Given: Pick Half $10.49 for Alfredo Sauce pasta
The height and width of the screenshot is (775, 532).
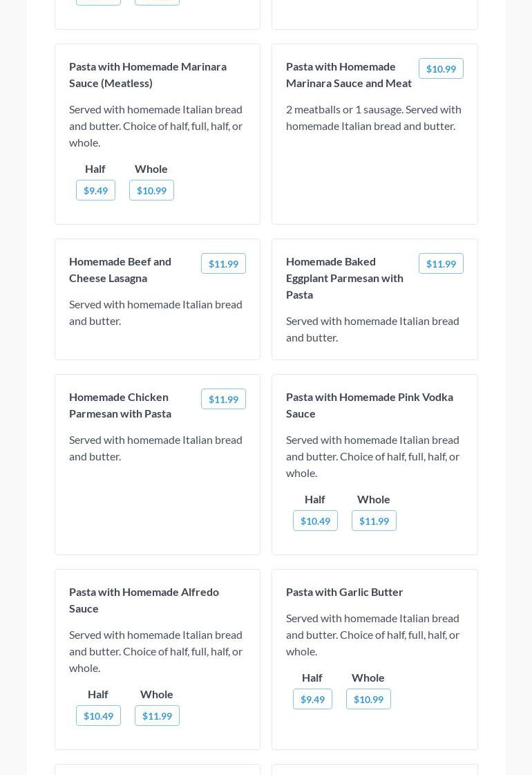Looking at the screenshot, I should [x=98, y=716].
